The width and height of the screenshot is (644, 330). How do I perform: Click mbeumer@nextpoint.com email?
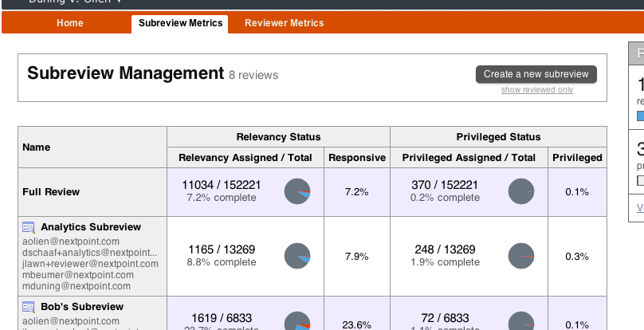click(x=78, y=275)
